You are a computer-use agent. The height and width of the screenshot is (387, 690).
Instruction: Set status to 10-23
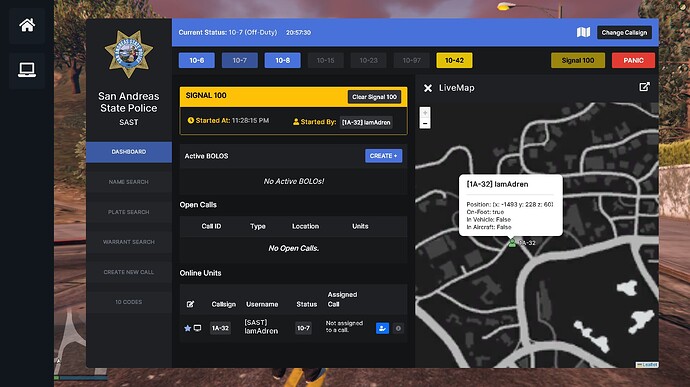[368, 60]
